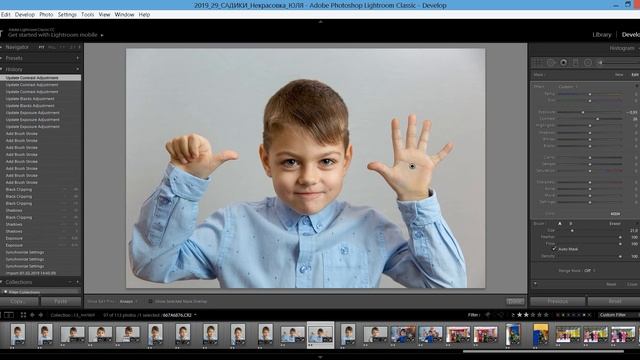Switch to grid view from filmstrip bar
This screenshot has width=640, height=360.
click(x=23, y=315)
